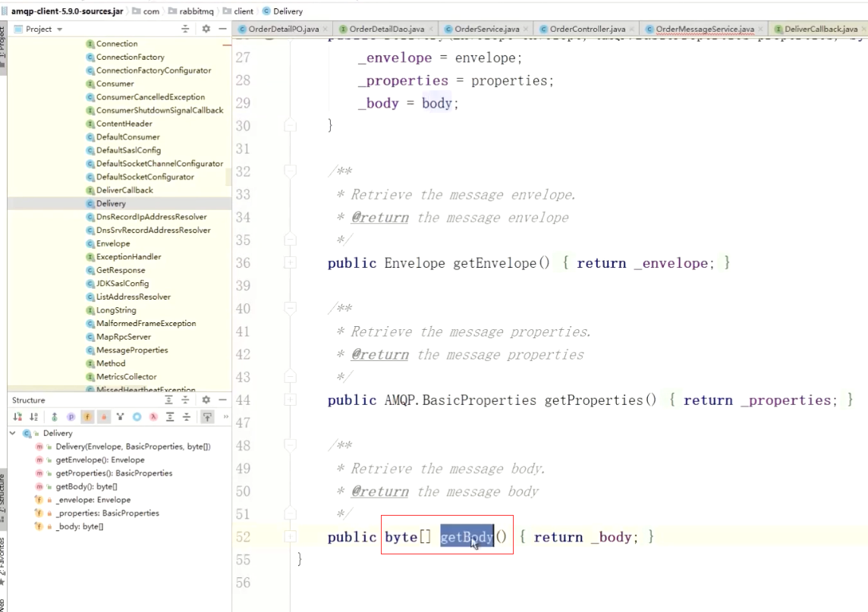Select GetResponse in the Project tree
868x612 pixels.
[x=121, y=270]
